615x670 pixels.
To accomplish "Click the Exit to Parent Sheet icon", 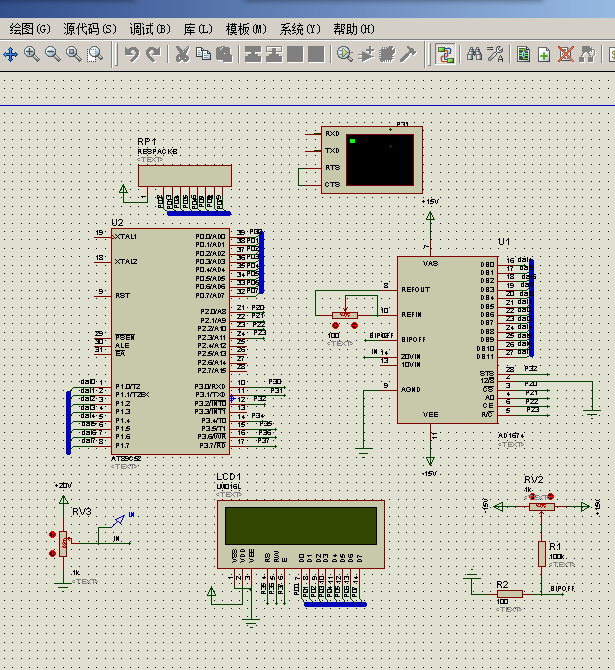I will click(x=587, y=55).
